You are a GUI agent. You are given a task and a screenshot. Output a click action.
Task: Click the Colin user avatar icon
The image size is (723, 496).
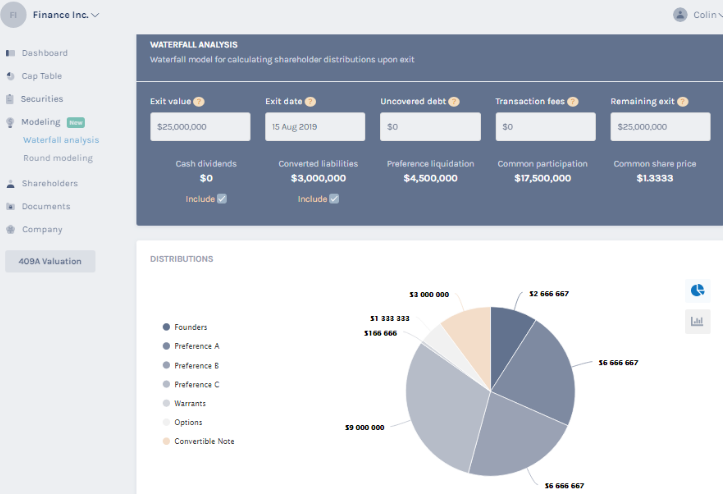pyautogui.click(x=680, y=15)
